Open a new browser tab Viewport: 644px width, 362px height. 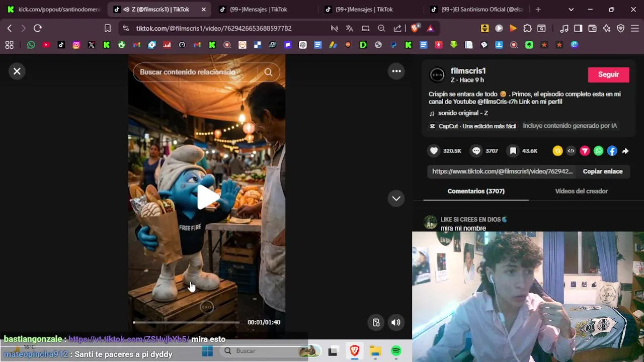(x=538, y=9)
